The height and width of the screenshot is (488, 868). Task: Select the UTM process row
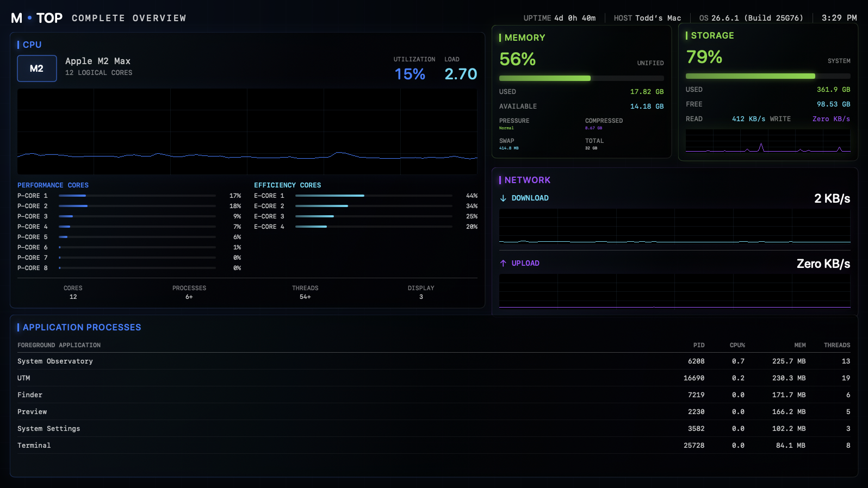434,378
